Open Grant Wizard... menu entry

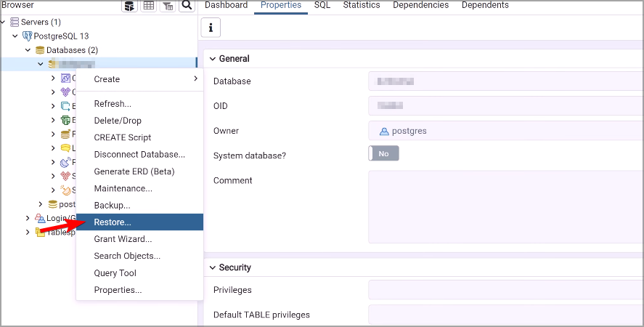pos(139,239)
